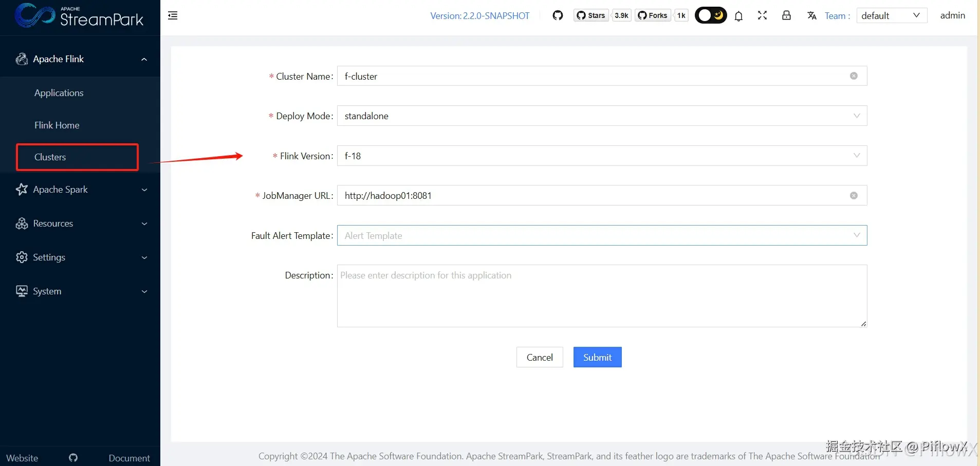Click the 1k forks count

pyautogui.click(x=681, y=15)
